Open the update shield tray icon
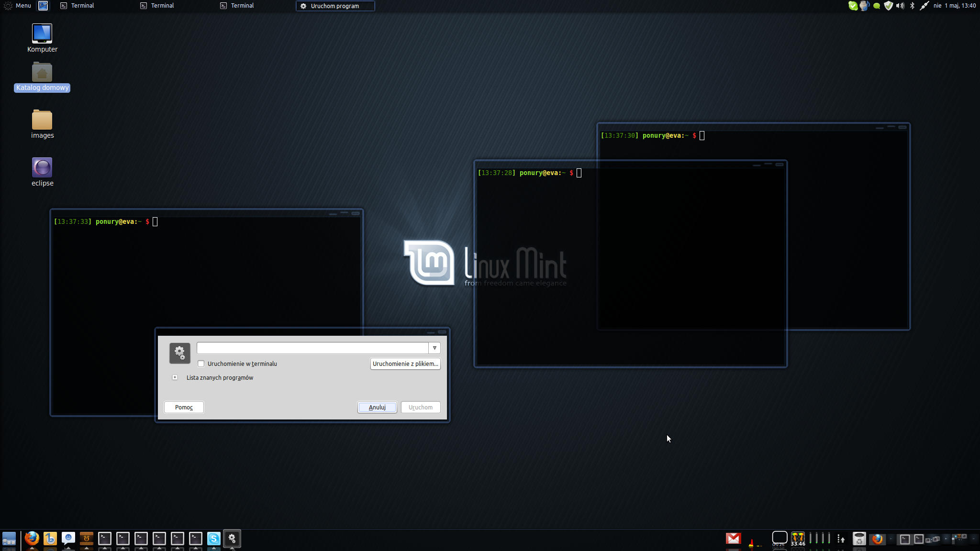The image size is (980, 551). point(889,6)
